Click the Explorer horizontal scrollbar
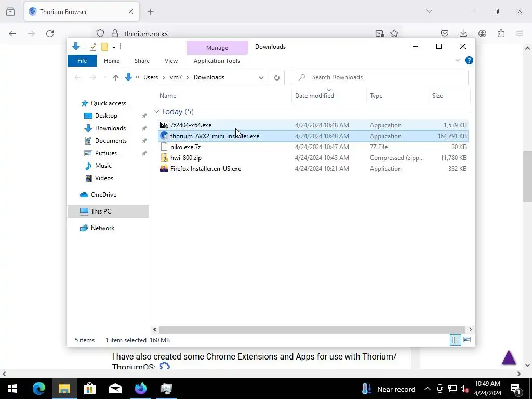532x399 pixels. point(312,329)
